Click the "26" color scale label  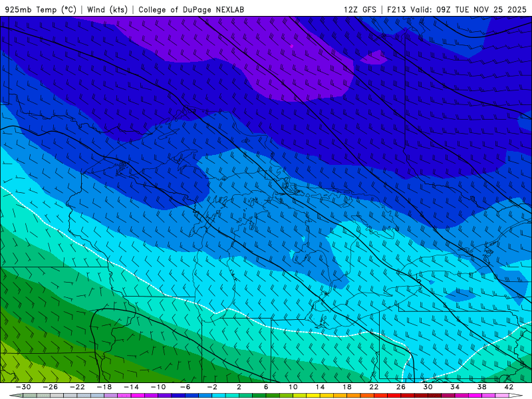tap(401, 387)
